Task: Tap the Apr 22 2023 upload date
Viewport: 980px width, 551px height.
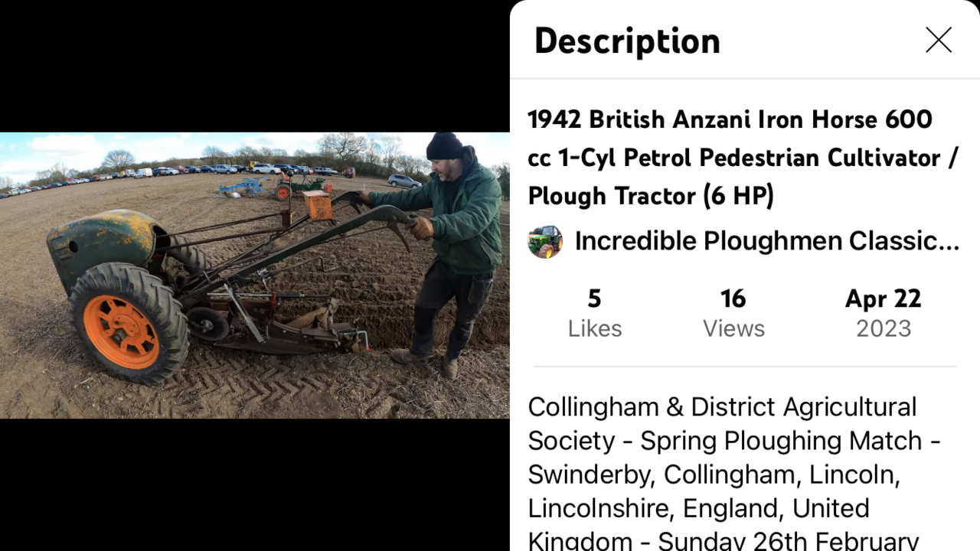Action: click(x=883, y=312)
